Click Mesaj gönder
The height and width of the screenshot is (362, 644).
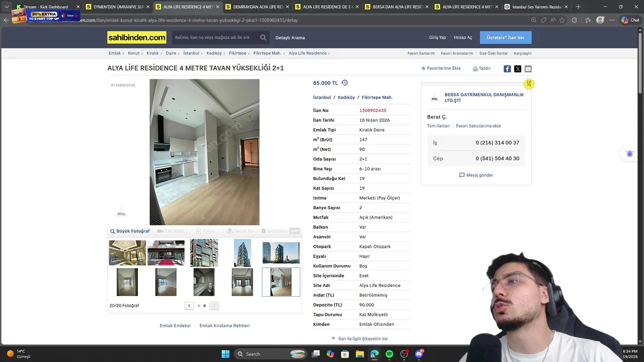(476, 175)
